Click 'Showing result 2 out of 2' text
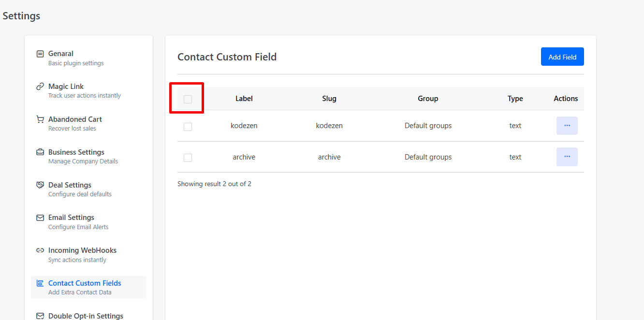Viewport: 644px width, 320px height. click(x=214, y=184)
